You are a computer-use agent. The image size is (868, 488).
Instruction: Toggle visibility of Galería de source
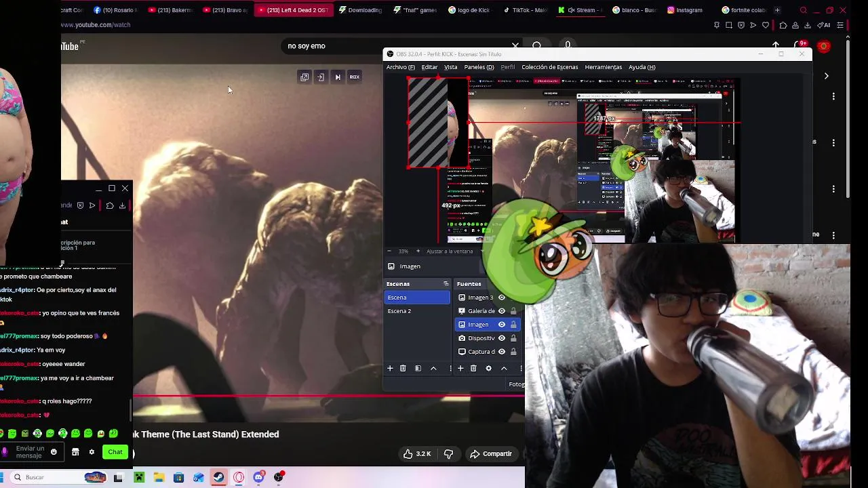pyautogui.click(x=502, y=311)
